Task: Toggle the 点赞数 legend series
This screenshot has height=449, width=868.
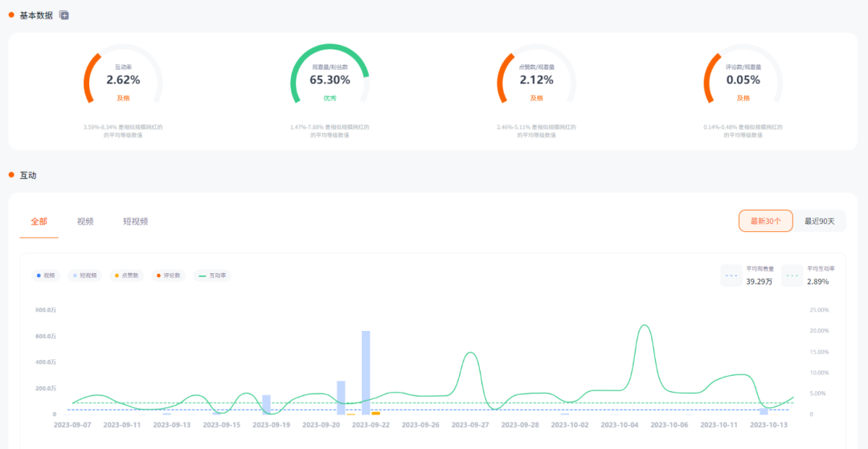Action: 127,276
